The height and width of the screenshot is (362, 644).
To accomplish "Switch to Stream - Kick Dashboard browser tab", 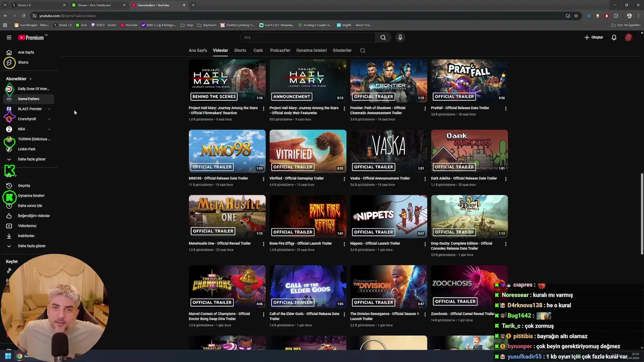I will pyautogui.click(x=98, y=5).
